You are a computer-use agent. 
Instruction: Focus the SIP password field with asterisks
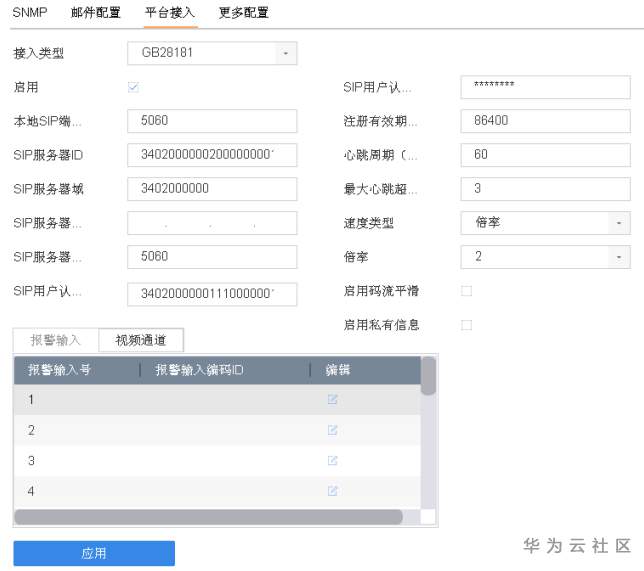click(545, 87)
